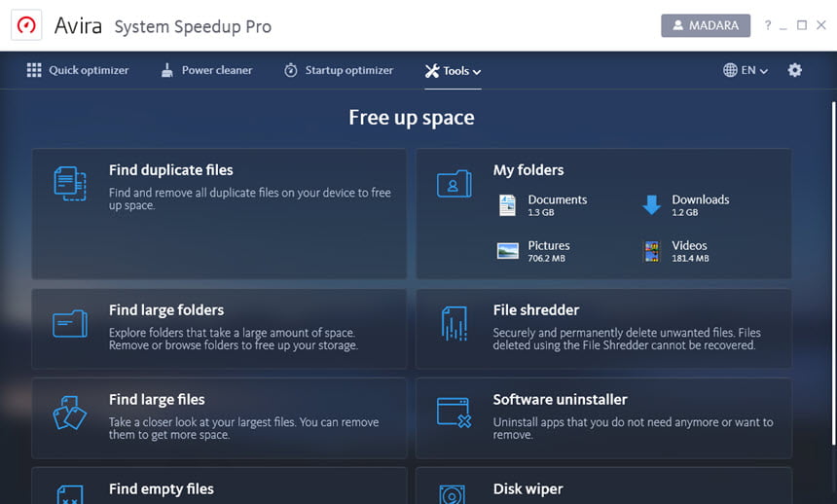The width and height of the screenshot is (837, 504).
Task: Open Find duplicate files title
Action: pyautogui.click(x=171, y=169)
